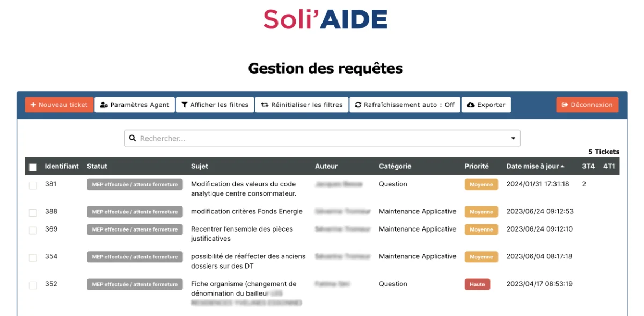Image resolution: width=644 pixels, height=316 pixels.
Task: Click the auto-refresh sync icon
Action: [358, 105]
